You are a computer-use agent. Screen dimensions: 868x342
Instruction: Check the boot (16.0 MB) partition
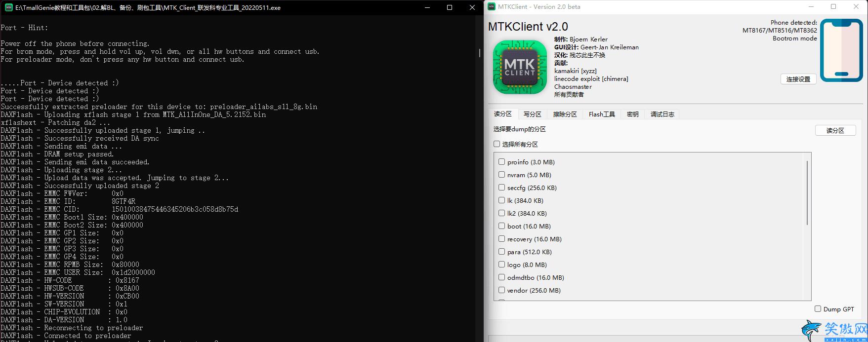click(502, 226)
